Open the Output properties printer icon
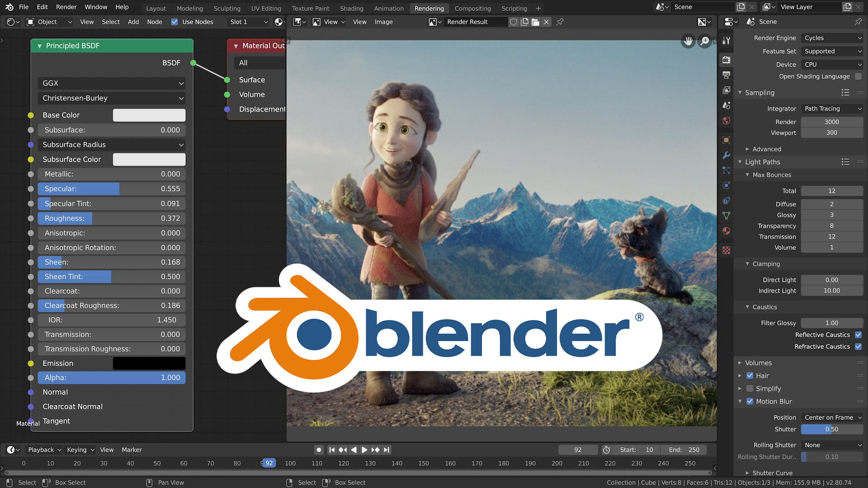The image size is (868, 488). click(726, 75)
